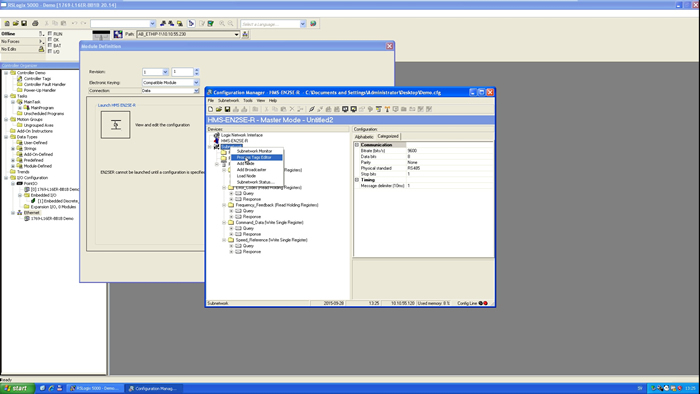Click the Windows start button
Viewport: 700px width, 394px height.
17,388
